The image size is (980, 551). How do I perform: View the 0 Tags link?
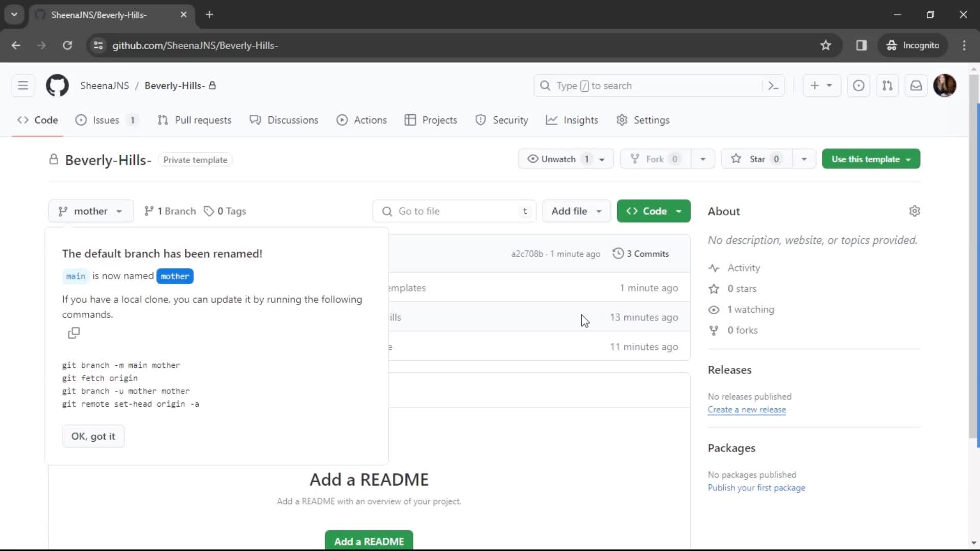225,211
